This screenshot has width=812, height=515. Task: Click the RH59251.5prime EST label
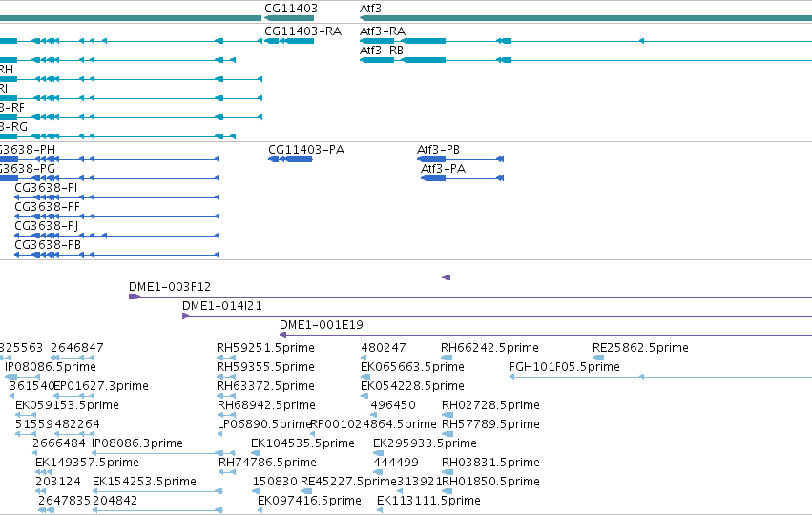tap(265, 348)
